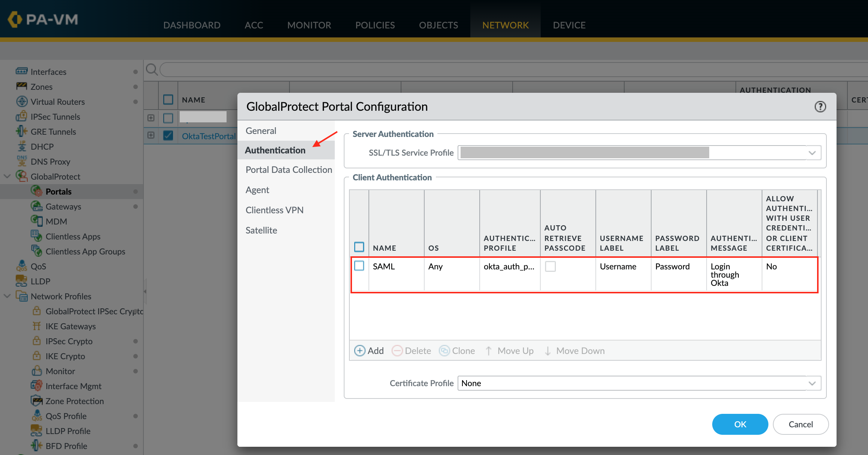Collapse the GlobalProtect tree node
The width and height of the screenshot is (868, 455).
[x=7, y=176]
